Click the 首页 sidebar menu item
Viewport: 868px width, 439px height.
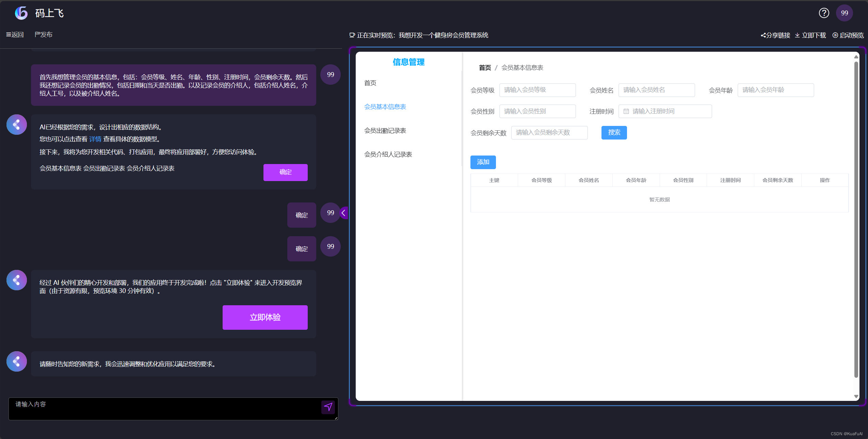370,83
